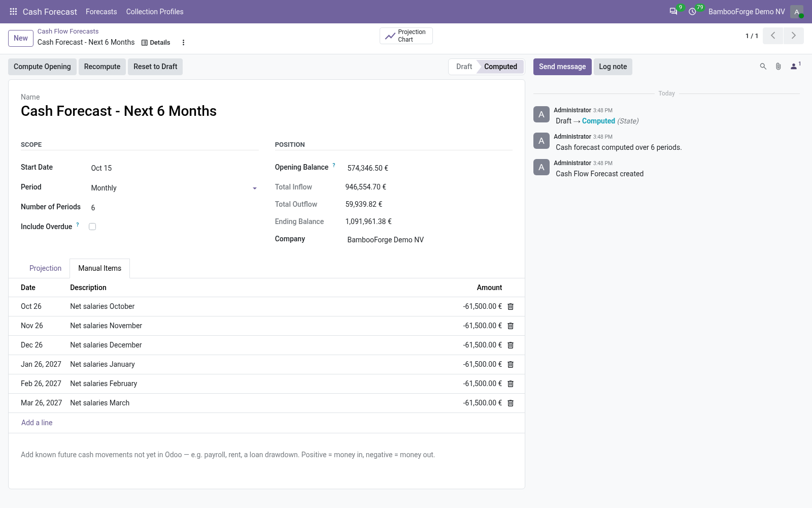Open the user avatar menu

pyautogui.click(x=797, y=12)
